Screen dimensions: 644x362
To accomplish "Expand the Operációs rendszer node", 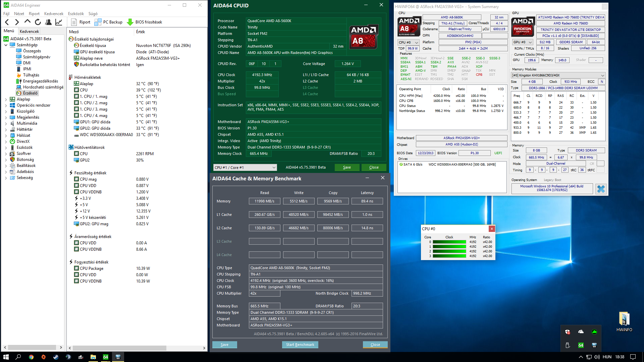I will 6,105.
